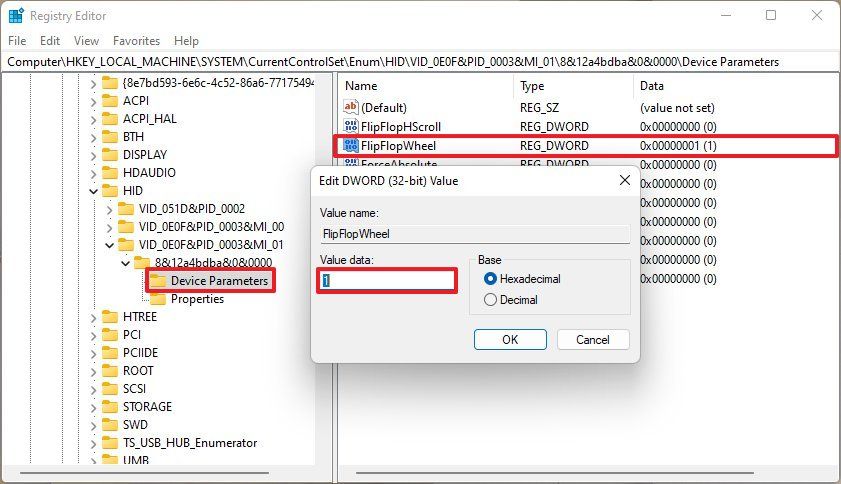Collapse the VID_0E0F&PID_0003&MI_01 node
This screenshot has height=484, width=841.
[x=109, y=245]
